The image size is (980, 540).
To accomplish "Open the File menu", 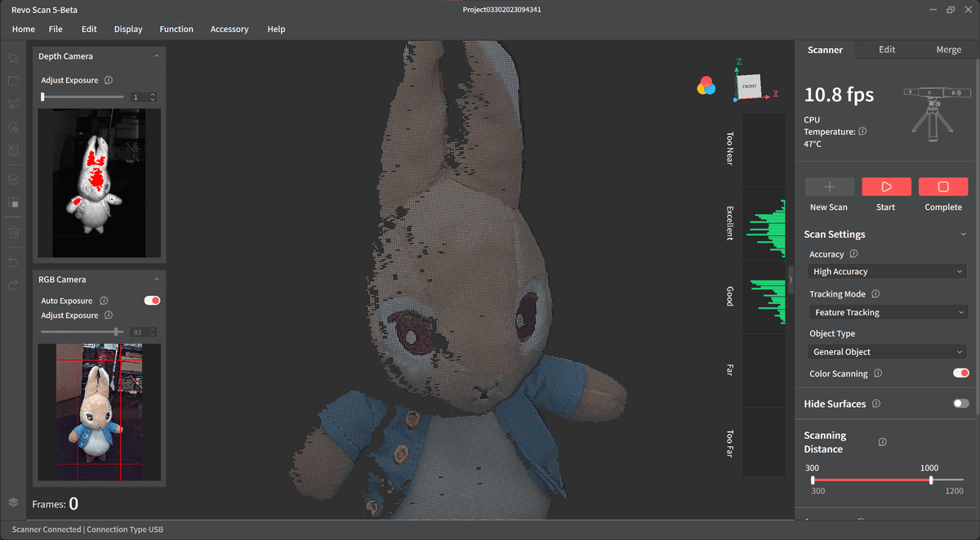I will 56,29.
